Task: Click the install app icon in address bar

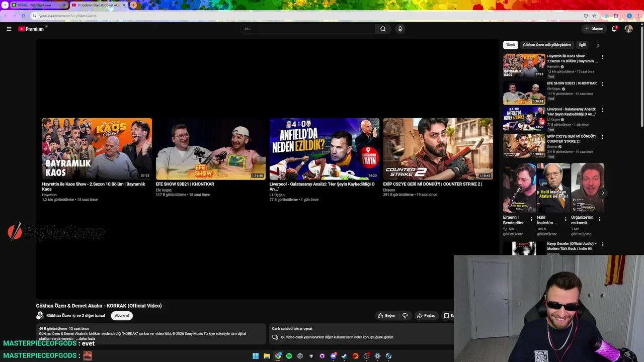Action: pos(586,16)
